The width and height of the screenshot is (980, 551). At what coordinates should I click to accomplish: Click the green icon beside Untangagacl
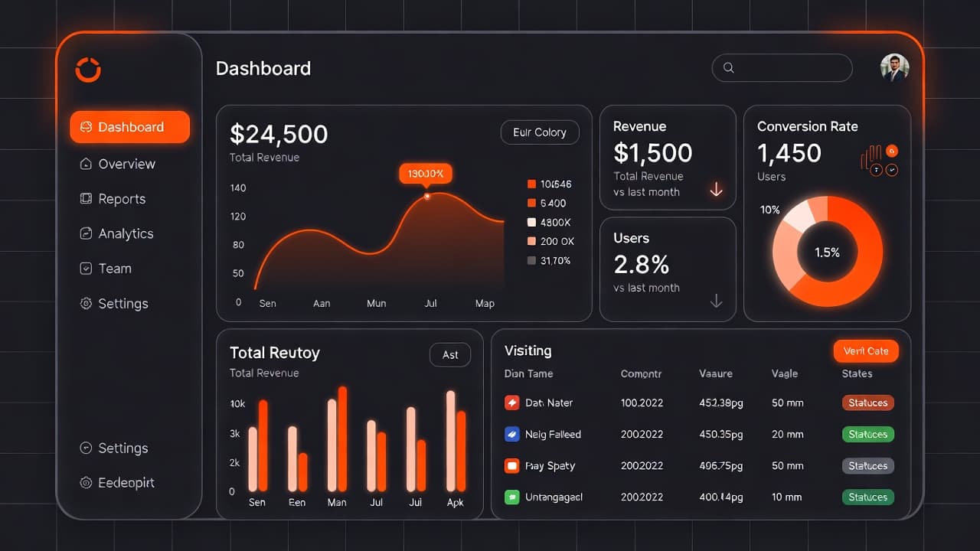pos(512,497)
